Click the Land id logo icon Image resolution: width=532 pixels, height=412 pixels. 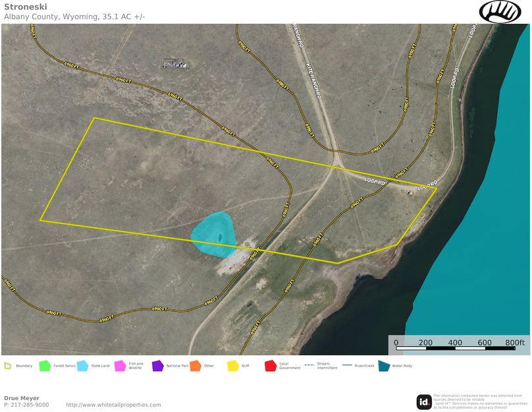(x=424, y=401)
